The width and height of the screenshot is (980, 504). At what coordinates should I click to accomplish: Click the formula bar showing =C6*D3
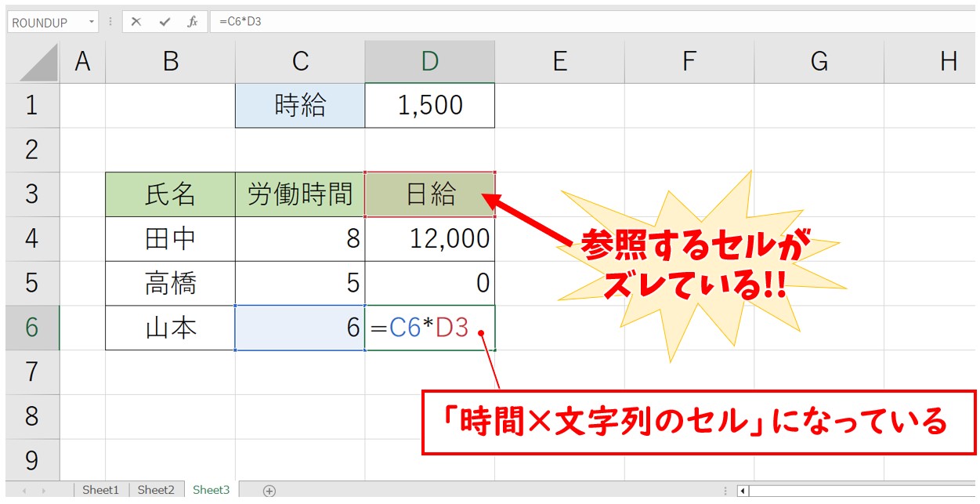594,22
